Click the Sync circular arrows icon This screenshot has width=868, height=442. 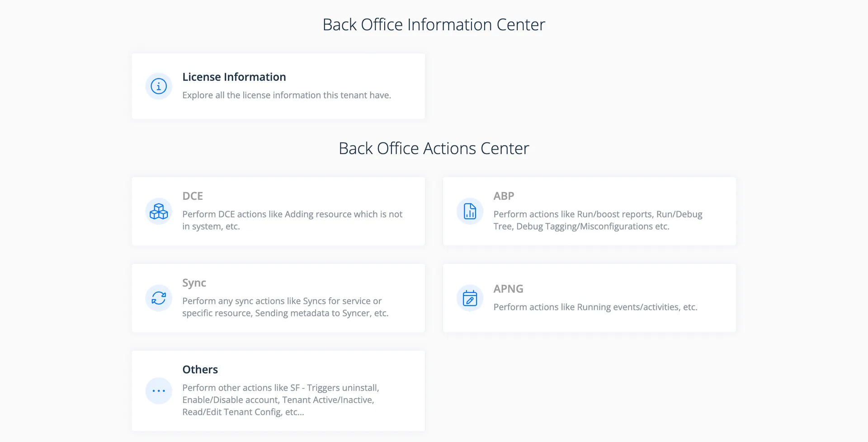(159, 298)
